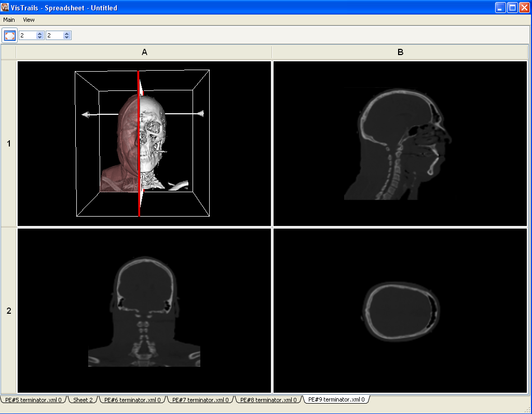Switch to the Sheet 2 tab
The width and height of the screenshot is (532, 414).
pyautogui.click(x=83, y=400)
